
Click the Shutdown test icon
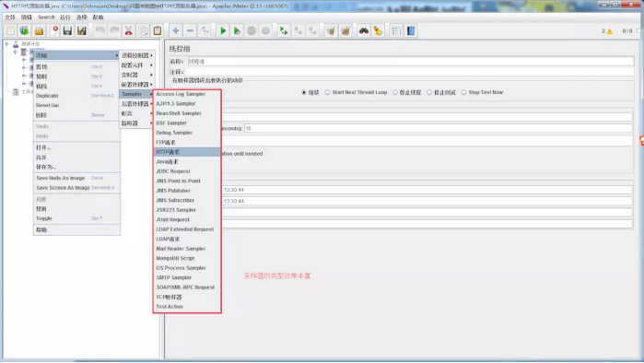[x=265, y=30]
